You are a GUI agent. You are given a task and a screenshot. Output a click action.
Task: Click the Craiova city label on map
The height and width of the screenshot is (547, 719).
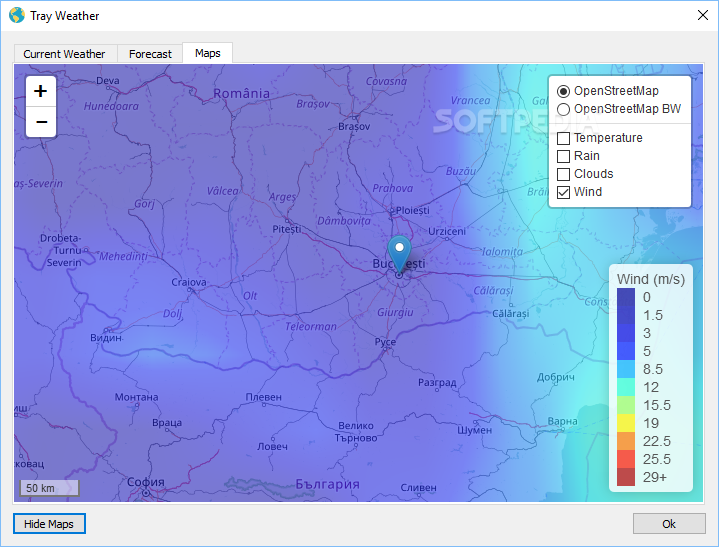click(x=189, y=282)
